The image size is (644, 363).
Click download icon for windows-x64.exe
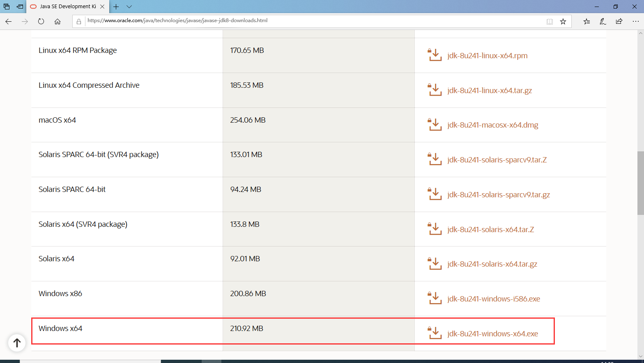tap(435, 333)
